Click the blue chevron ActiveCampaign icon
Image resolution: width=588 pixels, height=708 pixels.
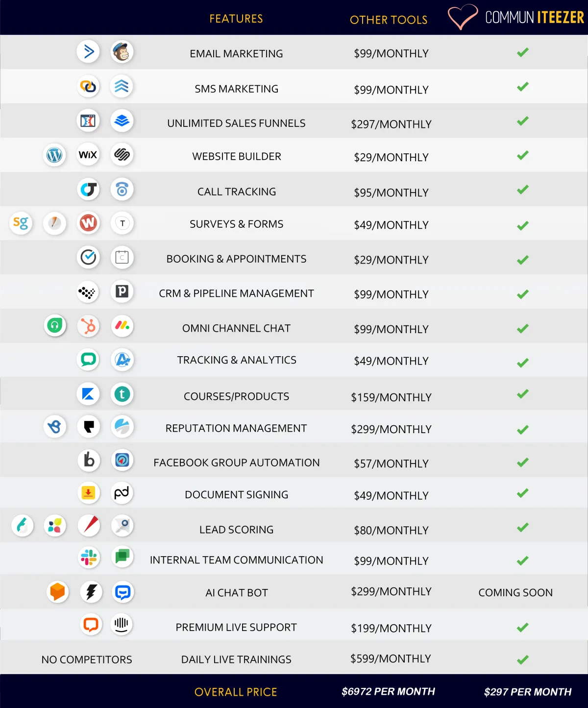[88, 51]
